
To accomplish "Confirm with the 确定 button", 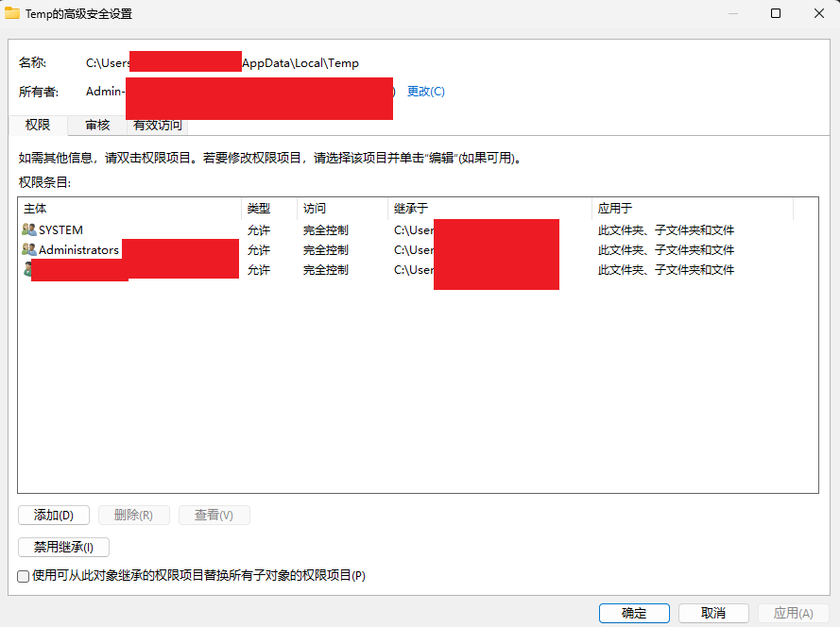I will coord(634,613).
